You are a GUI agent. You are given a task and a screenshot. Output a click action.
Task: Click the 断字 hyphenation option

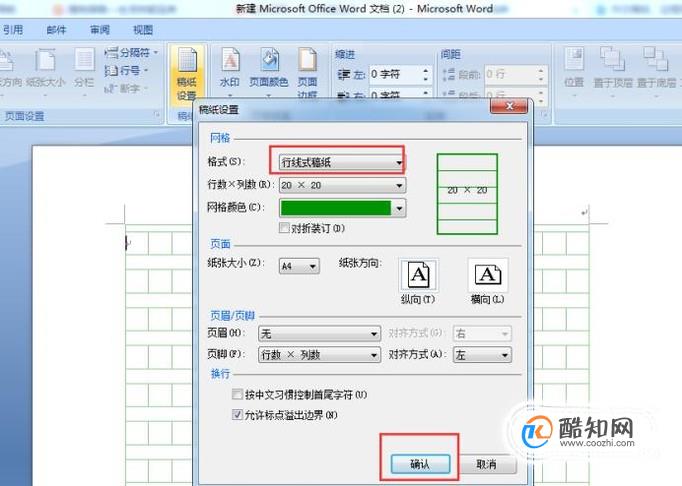tap(126, 88)
